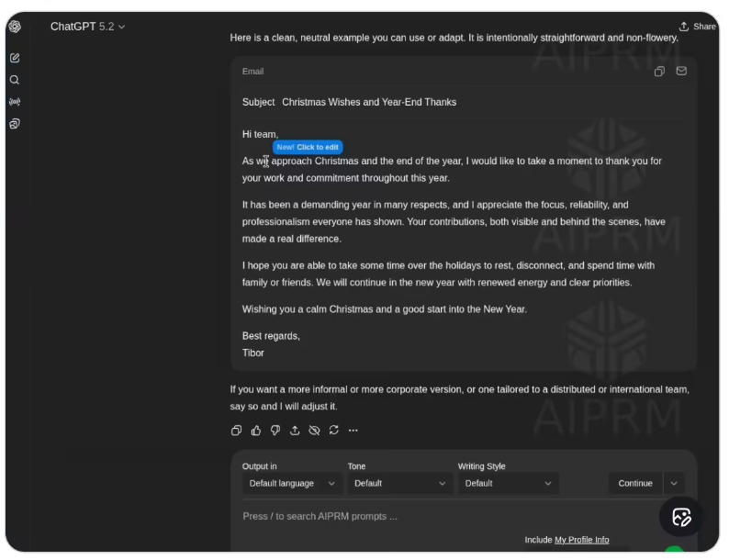Toggle thumbs down on the response
The height and width of the screenshot is (560, 729).
tap(275, 431)
